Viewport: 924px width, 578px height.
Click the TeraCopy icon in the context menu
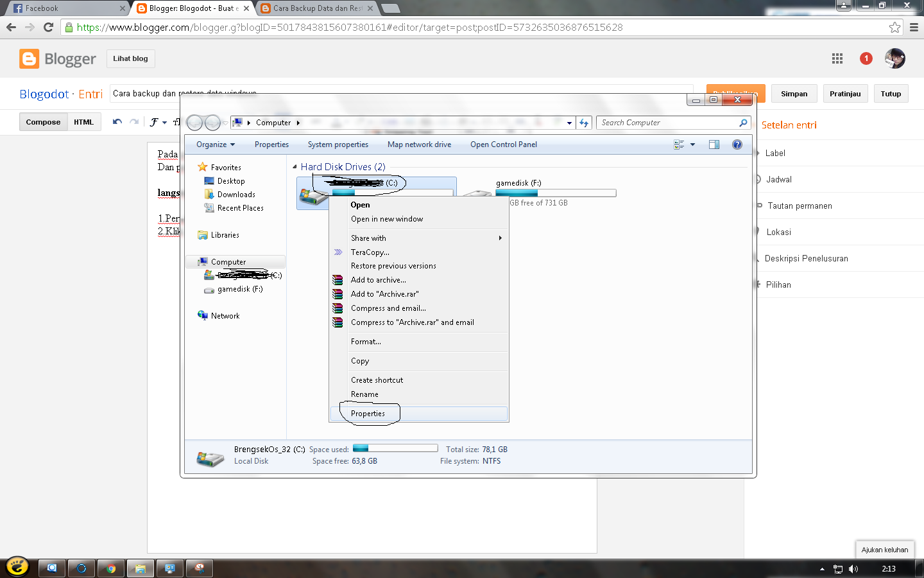click(338, 252)
